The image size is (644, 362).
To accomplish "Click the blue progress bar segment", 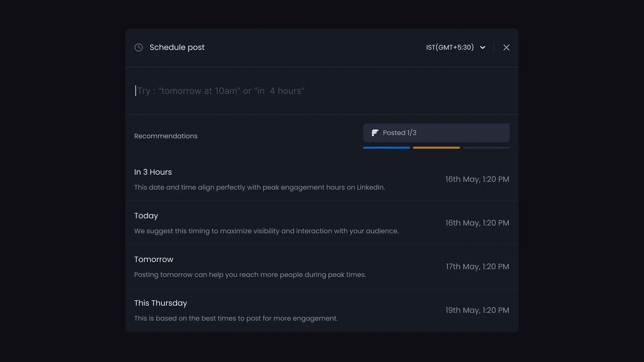I will point(386,147).
